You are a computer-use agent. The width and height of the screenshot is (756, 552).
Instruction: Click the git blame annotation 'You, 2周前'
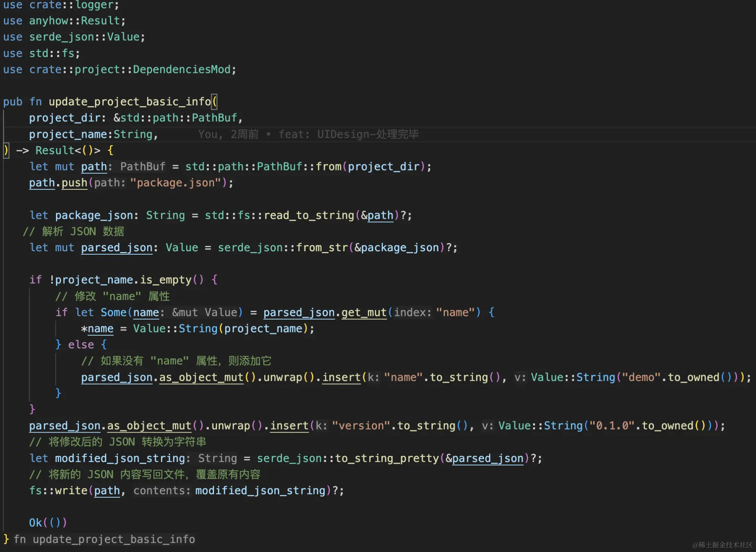(228, 134)
